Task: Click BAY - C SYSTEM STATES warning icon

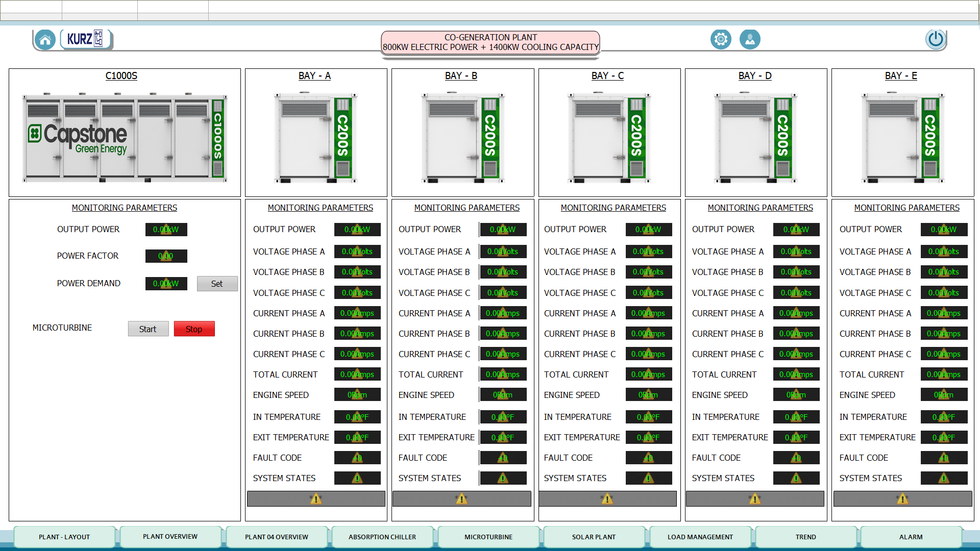Action: click(648, 478)
